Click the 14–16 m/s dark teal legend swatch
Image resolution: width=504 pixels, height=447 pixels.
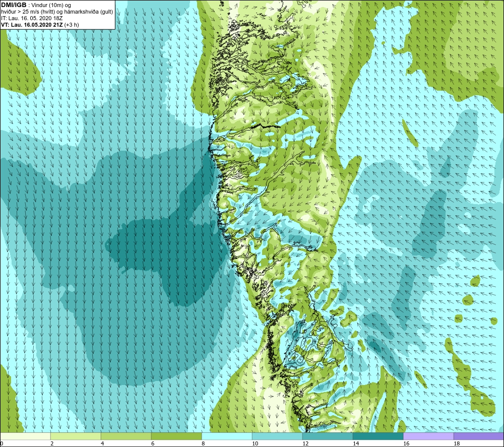point(378,436)
